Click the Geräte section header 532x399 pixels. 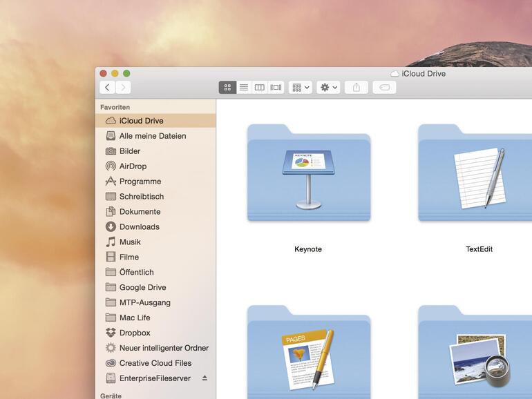click(111, 396)
